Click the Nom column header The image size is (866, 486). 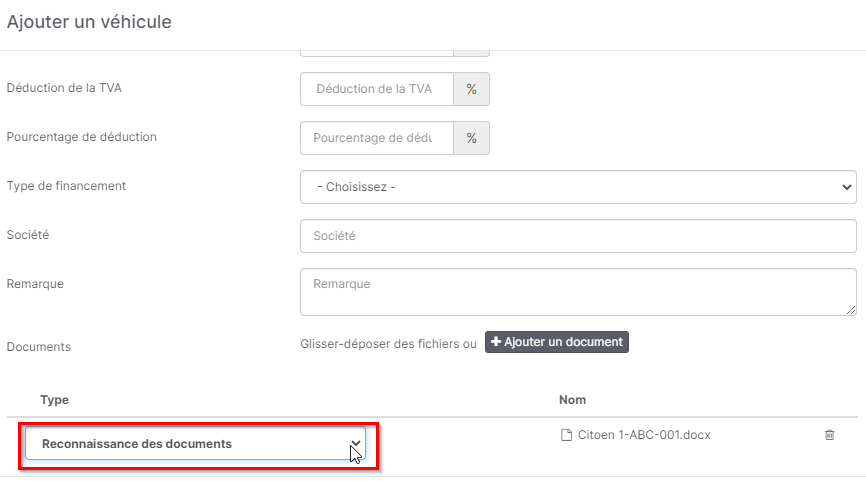(572, 400)
